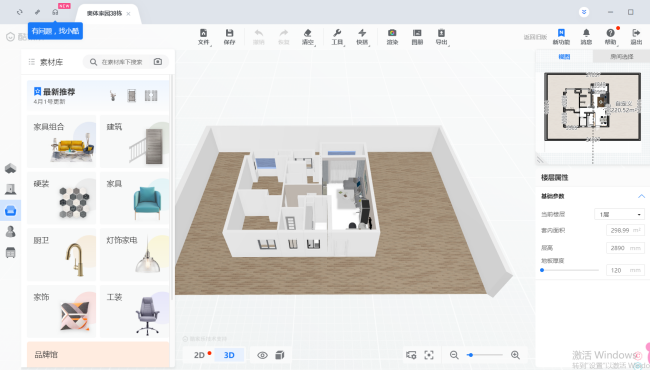Open the 工装 category card
The width and height of the screenshot is (650, 370).
pos(135,311)
